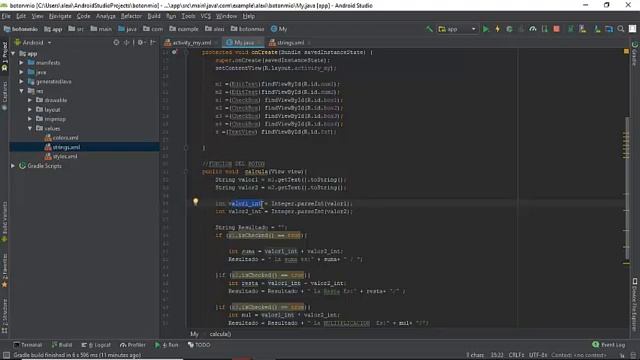640x360 pixels.
Task: Close the strings.xml tab
Action: pyautogui.click(x=309, y=43)
